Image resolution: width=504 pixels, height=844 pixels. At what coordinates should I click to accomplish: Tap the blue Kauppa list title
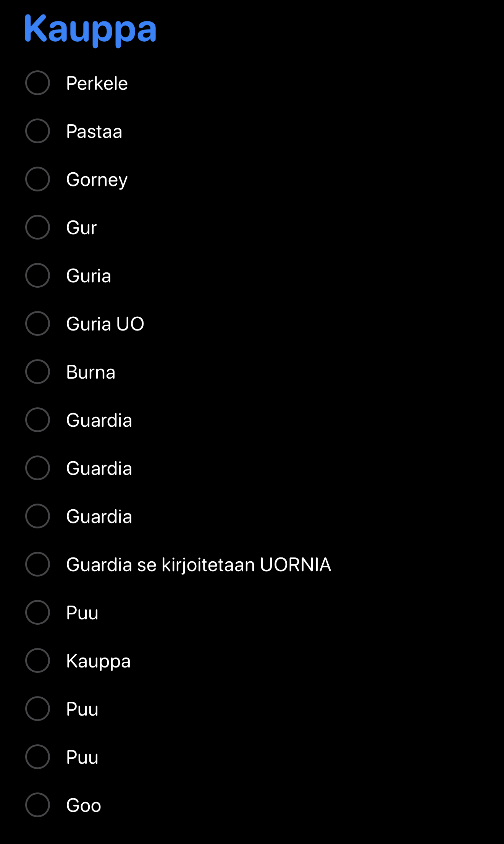[90, 29]
